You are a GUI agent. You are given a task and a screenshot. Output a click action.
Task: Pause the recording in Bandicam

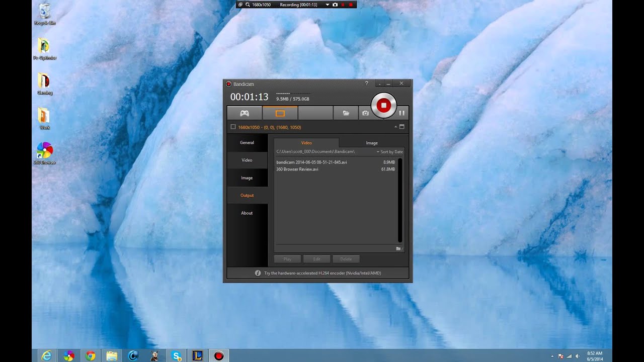[401, 113]
